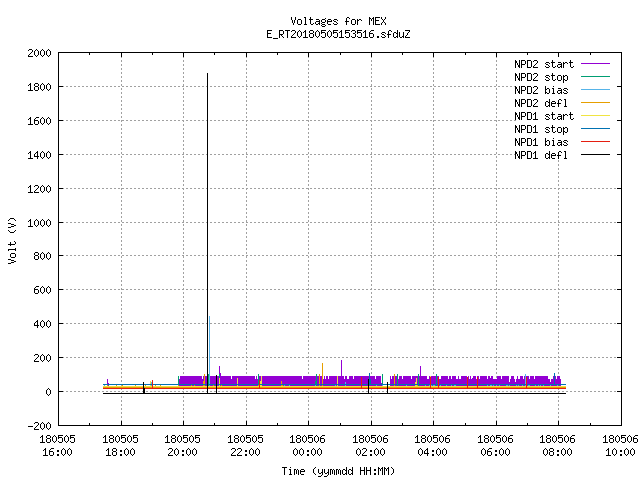This screenshot has height=480, width=640.
Task: Click the 'Time (yymmdd HH:MM)' x-axis label
Action: pyautogui.click(x=338, y=471)
